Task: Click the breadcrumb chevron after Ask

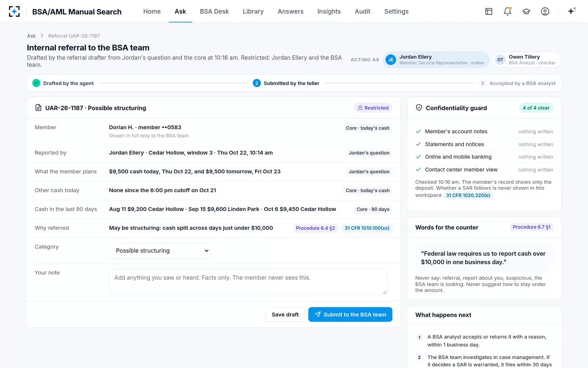Action: tap(42, 36)
